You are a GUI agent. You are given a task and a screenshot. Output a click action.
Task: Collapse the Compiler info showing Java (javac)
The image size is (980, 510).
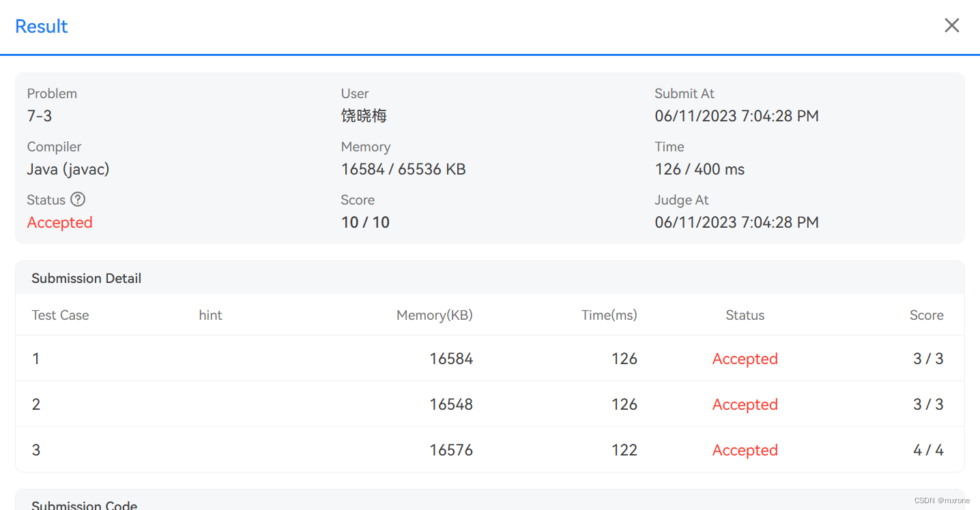point(68,169)
